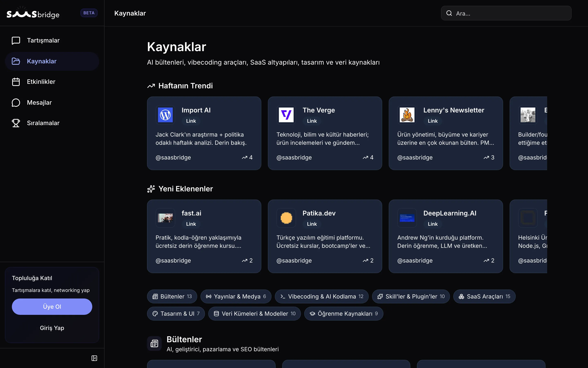Click the Link tag on The Verge
The height and width of the screenshot is (368, 588).
[312, 121]
